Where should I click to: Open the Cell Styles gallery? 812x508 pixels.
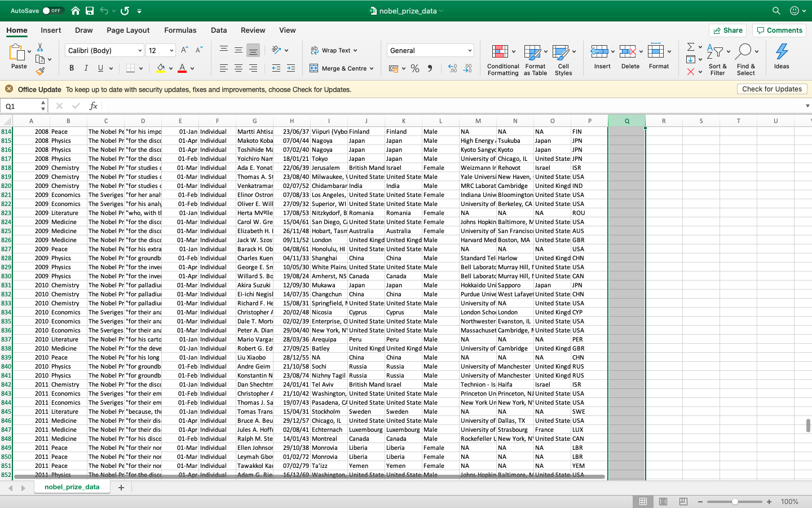pyautogui.click(x=563, y=59)
